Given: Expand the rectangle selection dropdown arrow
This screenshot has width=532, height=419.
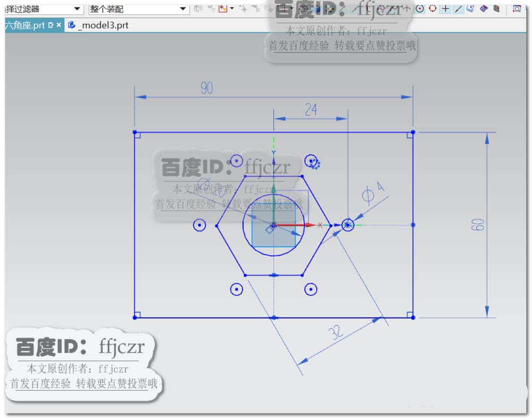Looking at the screenshot, I should pos(292,9).
